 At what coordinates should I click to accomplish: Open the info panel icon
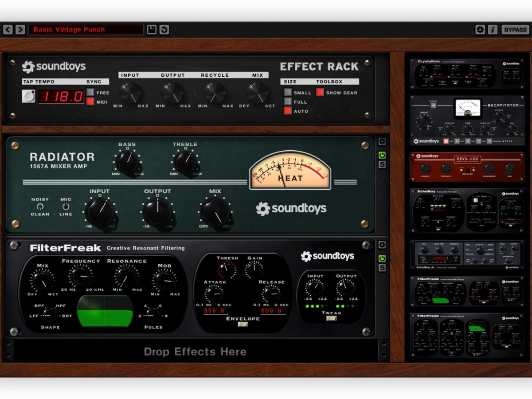[493, 30]
